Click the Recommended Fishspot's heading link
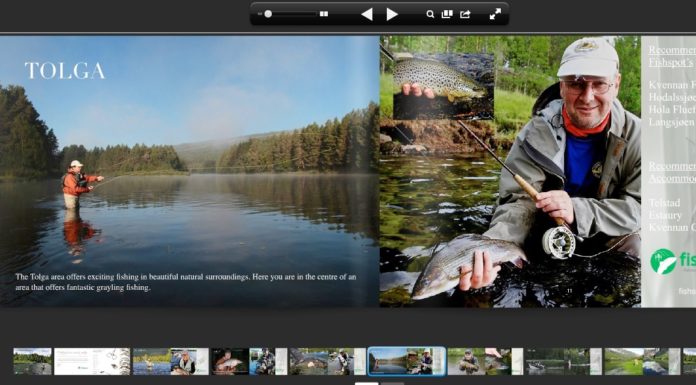This screenshot has height=385, width=696. (x=672, y=56)
